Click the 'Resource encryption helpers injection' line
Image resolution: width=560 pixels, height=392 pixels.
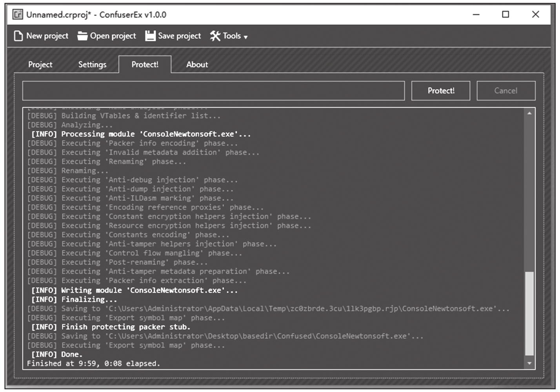(169, 226)
